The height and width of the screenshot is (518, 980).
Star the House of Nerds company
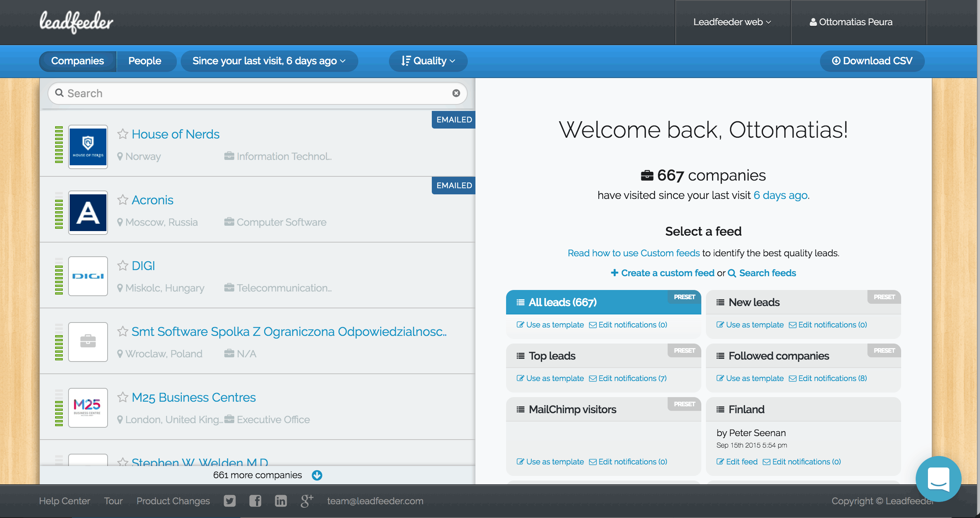[122, 134]
